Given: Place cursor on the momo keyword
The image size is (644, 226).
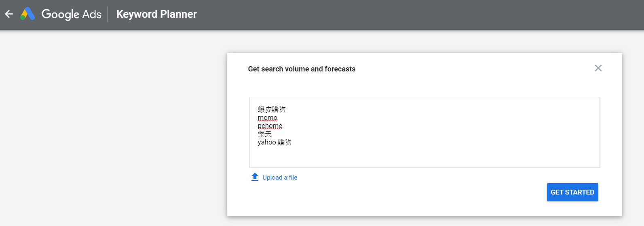Looking at the screenshot, I should tap(268, 118).
